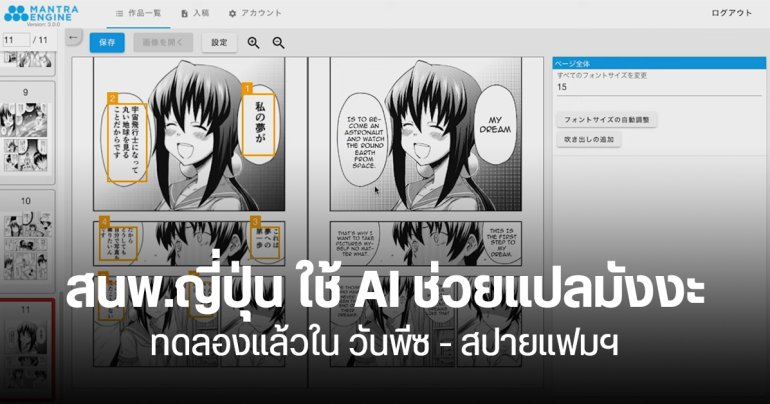This screenshot has height=404, width=770.
Task: Click THAT'S WHY I WANT bubble
Action: 357,243
